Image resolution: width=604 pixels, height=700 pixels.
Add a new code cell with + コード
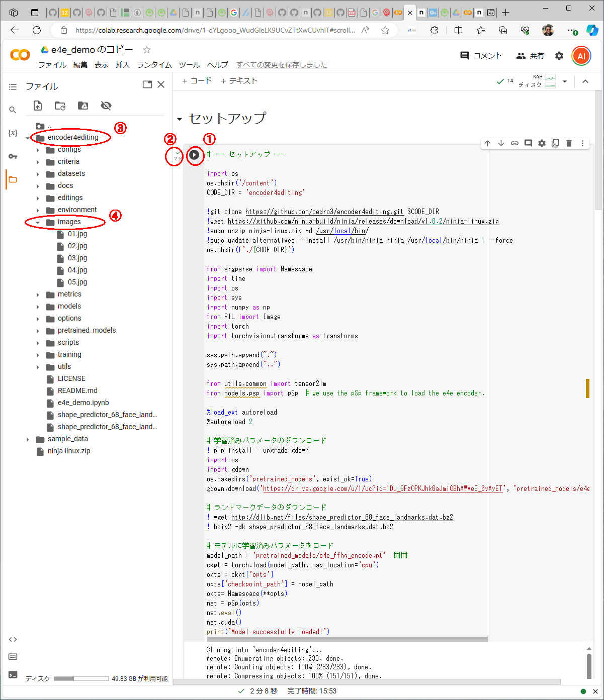click(197, 81)
